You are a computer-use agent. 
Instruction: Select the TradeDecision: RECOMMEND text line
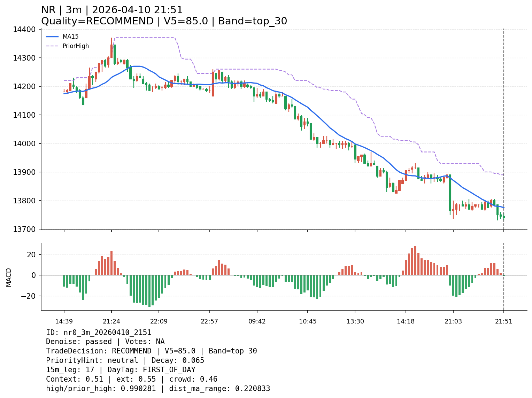coord(151,351)
